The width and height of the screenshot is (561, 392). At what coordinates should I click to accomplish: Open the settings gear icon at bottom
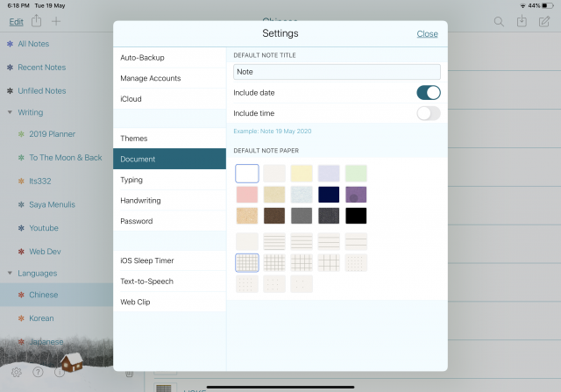(x=16, y=372)
